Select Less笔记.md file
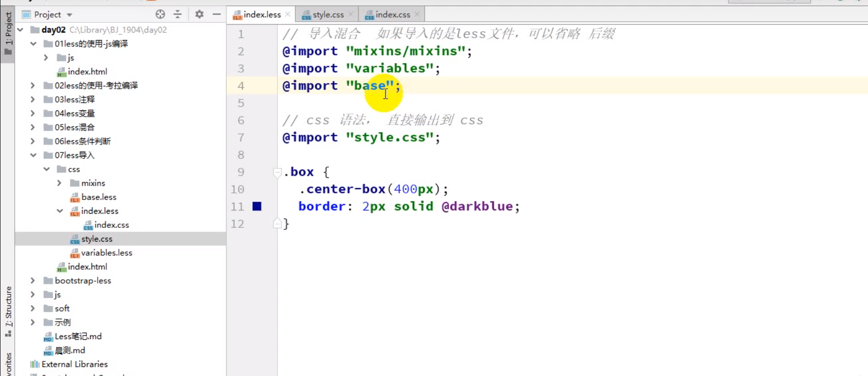 78,336
